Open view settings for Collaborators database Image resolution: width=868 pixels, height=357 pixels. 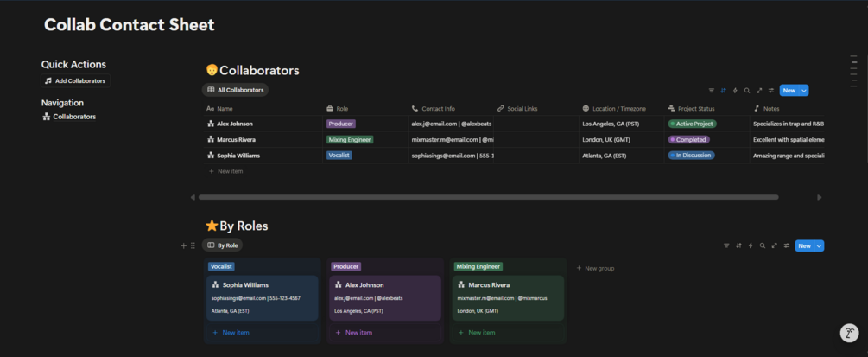click(771, 90)
